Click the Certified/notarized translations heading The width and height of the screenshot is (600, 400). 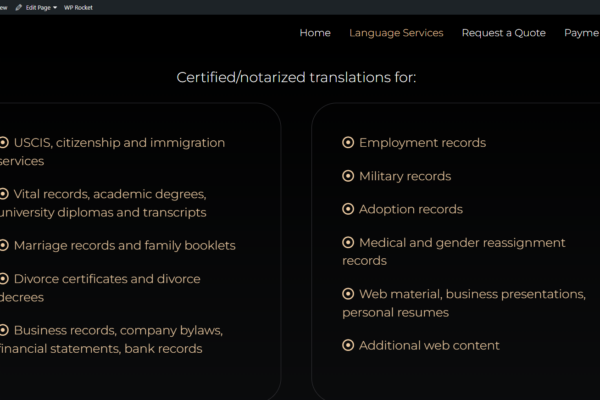point(296,78)
